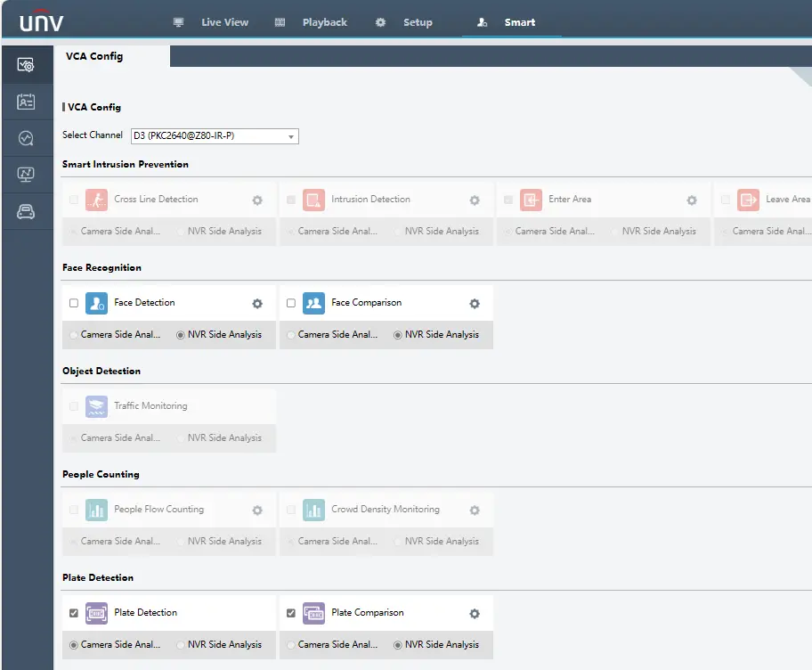The width and height of the screenshot is (812, 670).
Task: Enable the Face Detection checkbox
Action: pos(74,303)
